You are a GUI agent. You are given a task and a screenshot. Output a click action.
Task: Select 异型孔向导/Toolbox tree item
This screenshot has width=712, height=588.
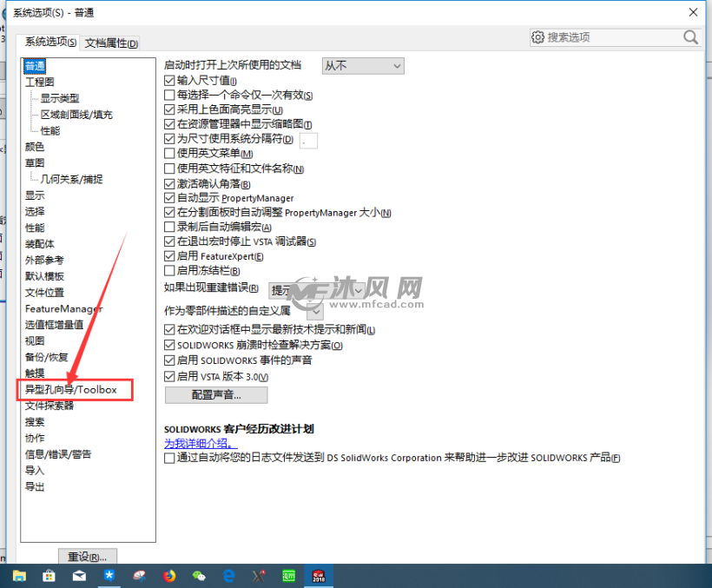coord(71,390)
